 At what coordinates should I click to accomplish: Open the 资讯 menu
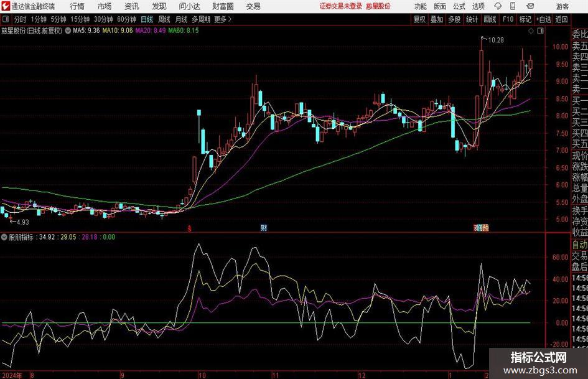pos(132,6)
